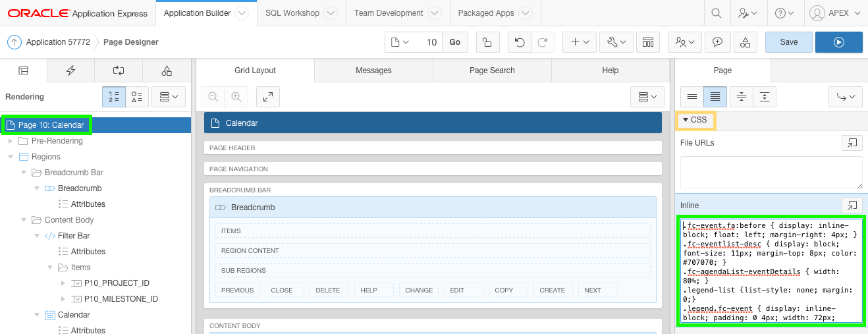868x334 pixels.
Task: Click the comment bubble icon
Action: pos(718,42)
